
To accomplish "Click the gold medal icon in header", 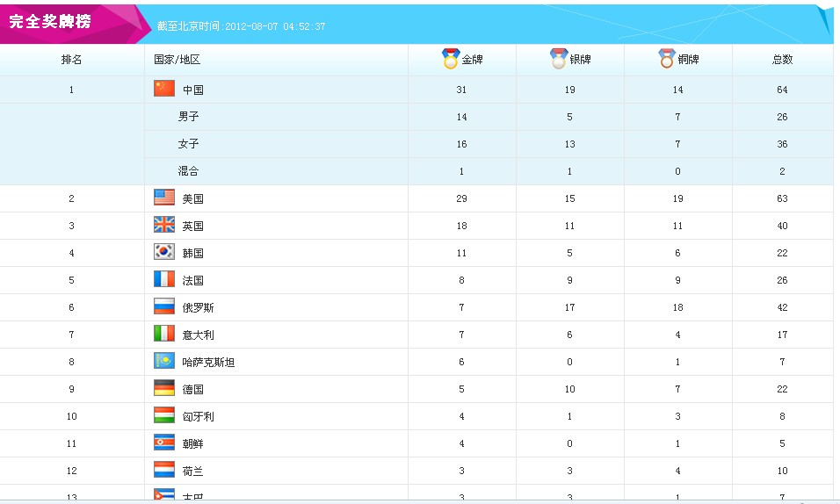I will (451, 59).
